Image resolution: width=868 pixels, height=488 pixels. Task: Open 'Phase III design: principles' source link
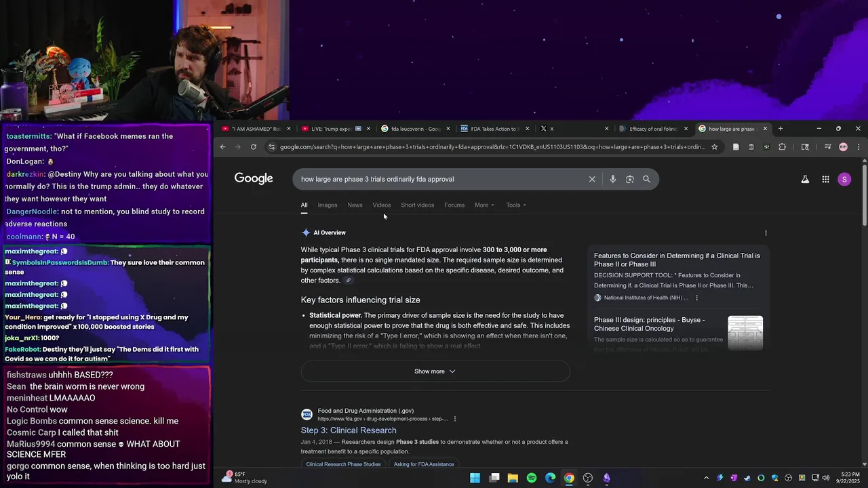tap(649, 324)
